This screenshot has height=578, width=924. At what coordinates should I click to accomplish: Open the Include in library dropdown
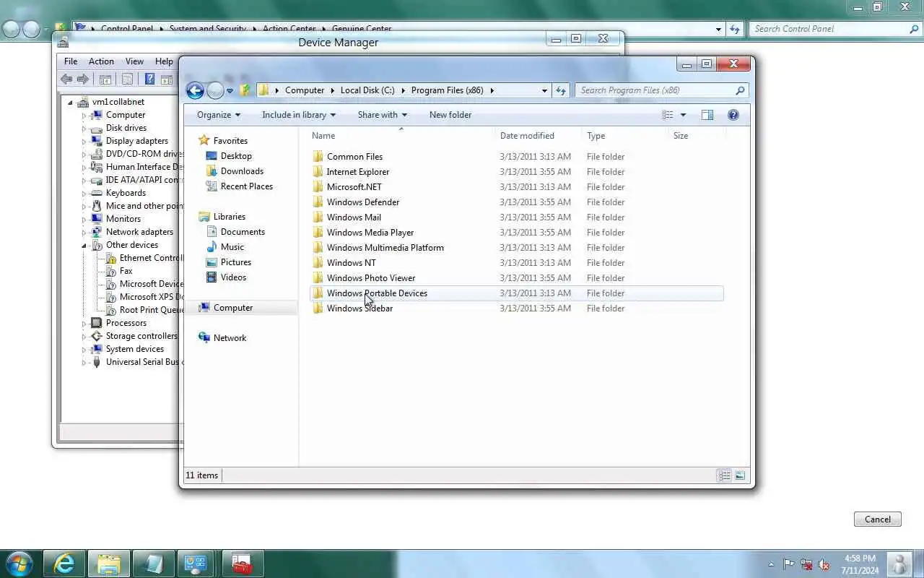299,115
